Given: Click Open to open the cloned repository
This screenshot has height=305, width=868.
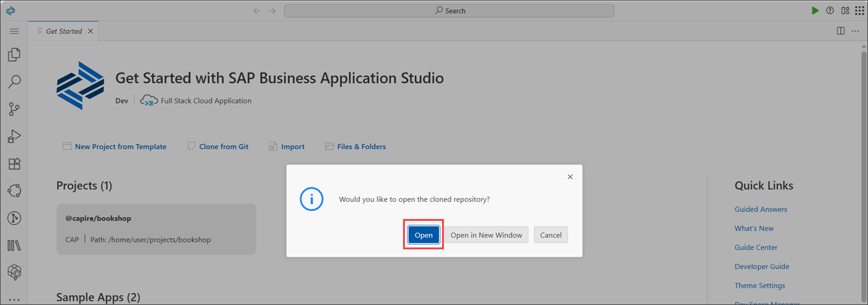Looking at the screenshot, I should pyautogui.click(x=423, y=235).
